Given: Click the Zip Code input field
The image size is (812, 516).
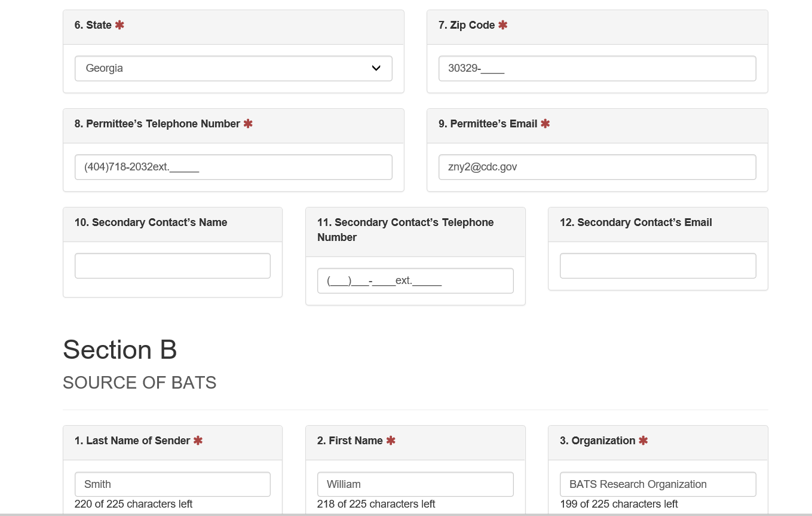Looking at the screenshot, I should click(x=597, y=68).
